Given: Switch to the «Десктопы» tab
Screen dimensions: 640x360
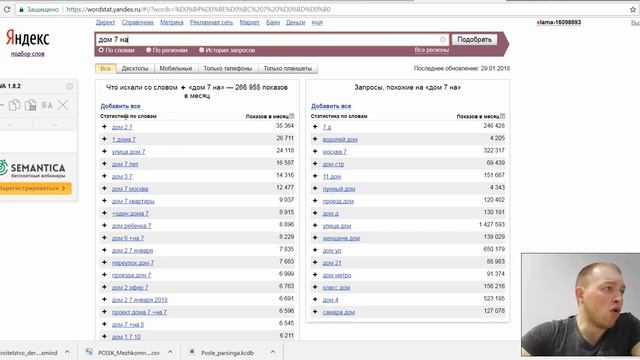Looking at the screenshot, I should [135, 69].
